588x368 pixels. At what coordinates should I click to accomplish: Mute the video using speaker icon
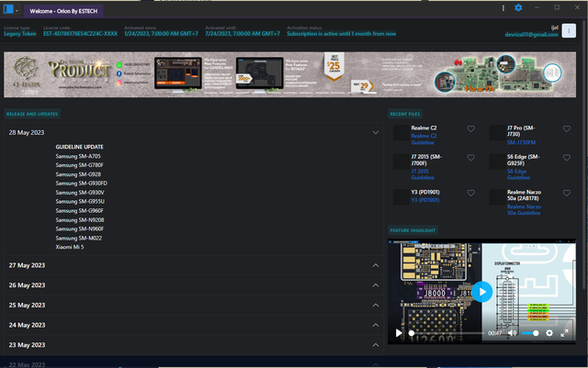pyautogui.click(x=512, y=332)
